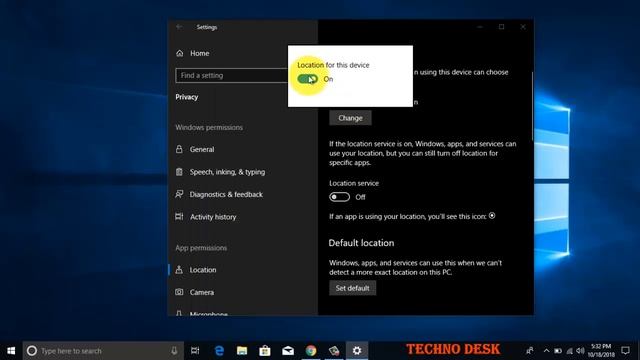Image resolution: width=640 pixels, height=360 pixels.
Task: Click the Cortana microphone icon
Action: click(x=174, y=351)
